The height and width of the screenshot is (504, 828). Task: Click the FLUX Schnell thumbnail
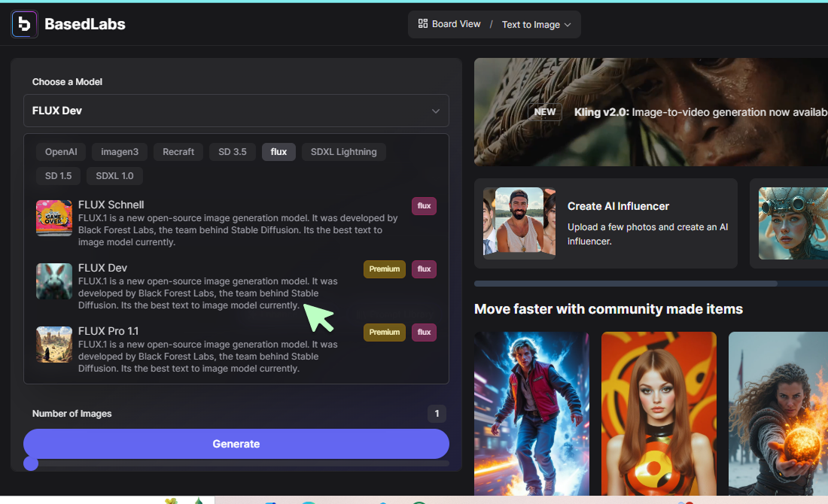point(54,218)
